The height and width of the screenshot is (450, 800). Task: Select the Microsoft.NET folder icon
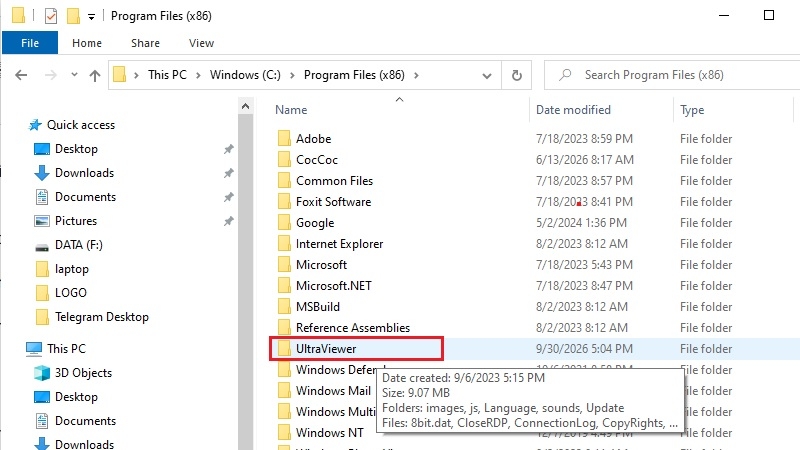[x=284, y=285]
